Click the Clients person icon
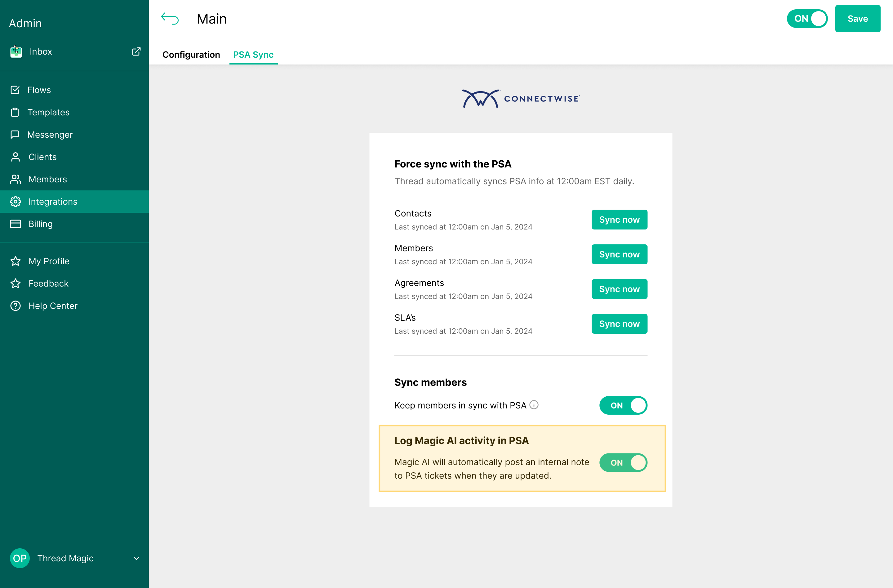The width and height of the screenshot is (893, 588). point(16,157)
